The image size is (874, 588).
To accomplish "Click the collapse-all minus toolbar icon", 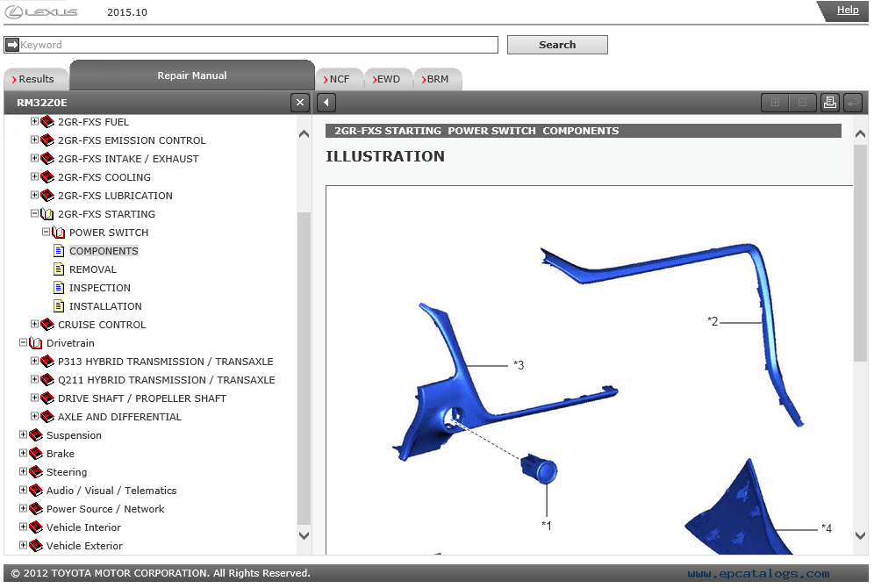I will point(802,103).
